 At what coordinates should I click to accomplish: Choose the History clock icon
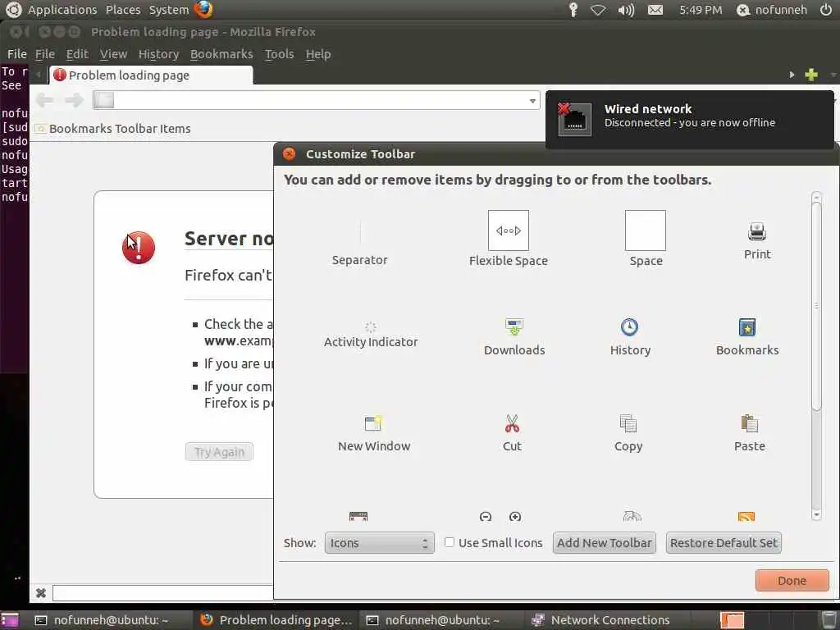tap(629, 326)
